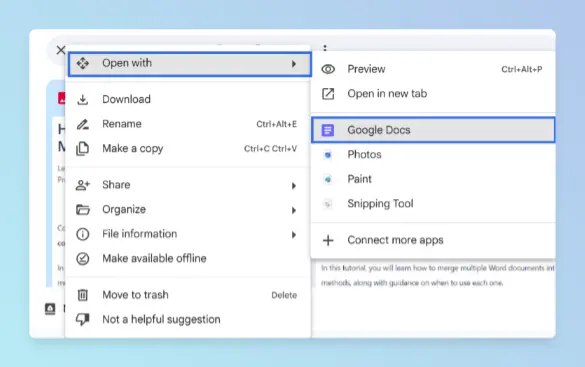Expand the Organize submenu arrow
Screen dimensions: 585x367
pyautogui.click(x=294, y=210)
